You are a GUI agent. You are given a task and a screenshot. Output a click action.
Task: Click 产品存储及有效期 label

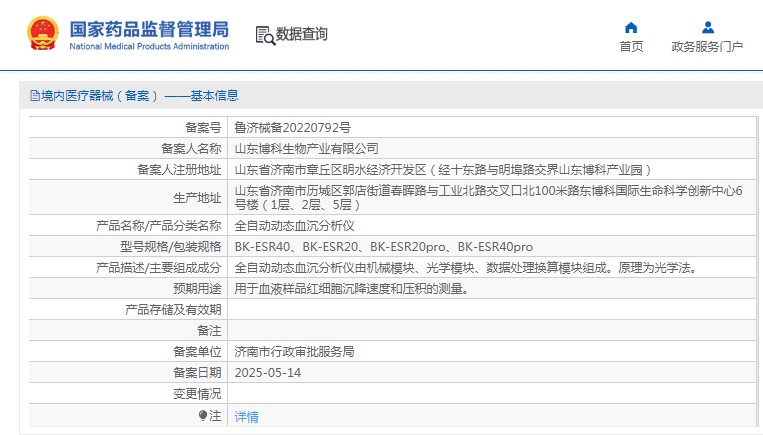(173, 309)
